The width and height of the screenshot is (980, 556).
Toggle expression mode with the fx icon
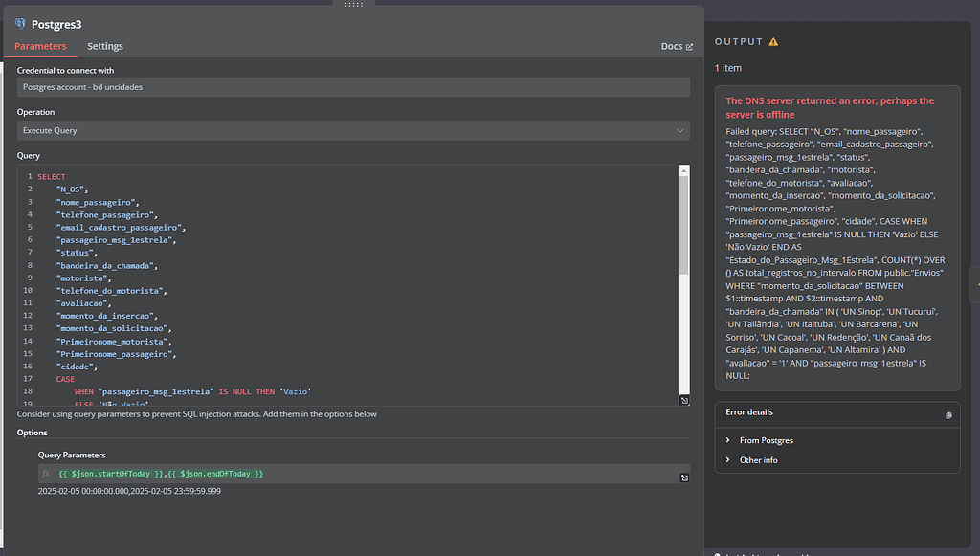pyautogui.click(x=44, y=473)
